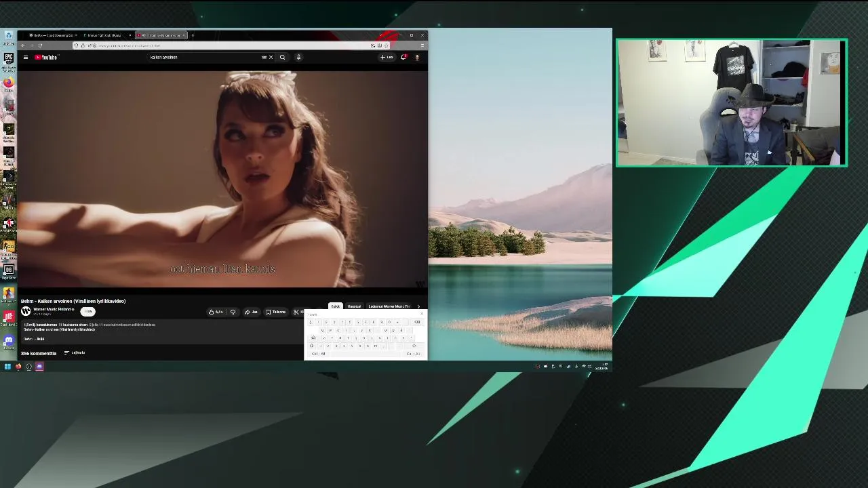This screenshot has width=868, height=488.
Task: Like the video with thumbs up
Action: (216, 312)
